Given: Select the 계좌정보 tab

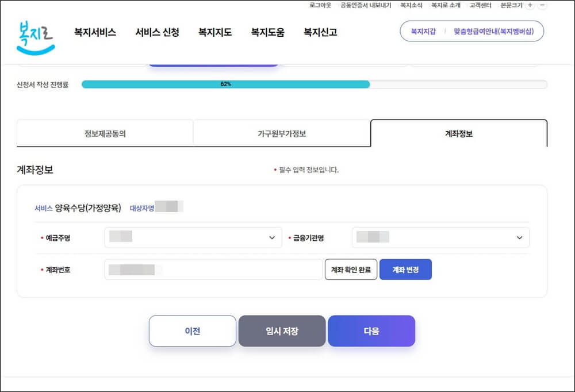Looking at the screenshot, I should [x=457, y=132].
